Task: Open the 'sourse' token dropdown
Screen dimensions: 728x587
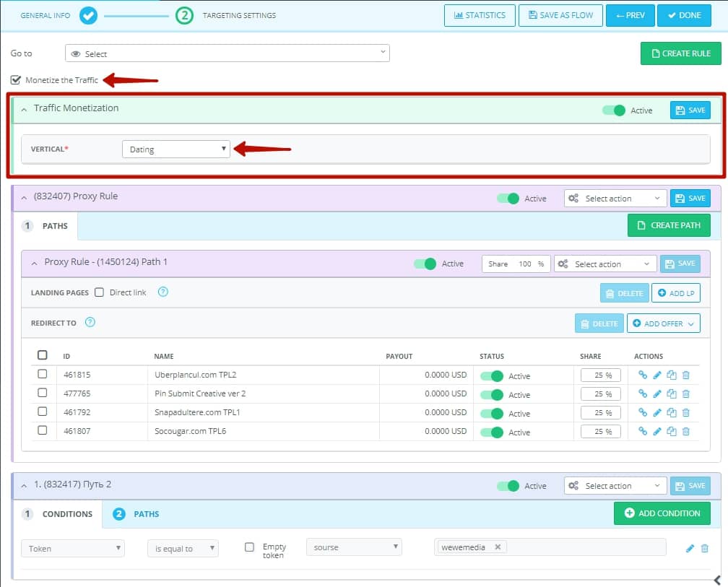Action: click(354, 547)
